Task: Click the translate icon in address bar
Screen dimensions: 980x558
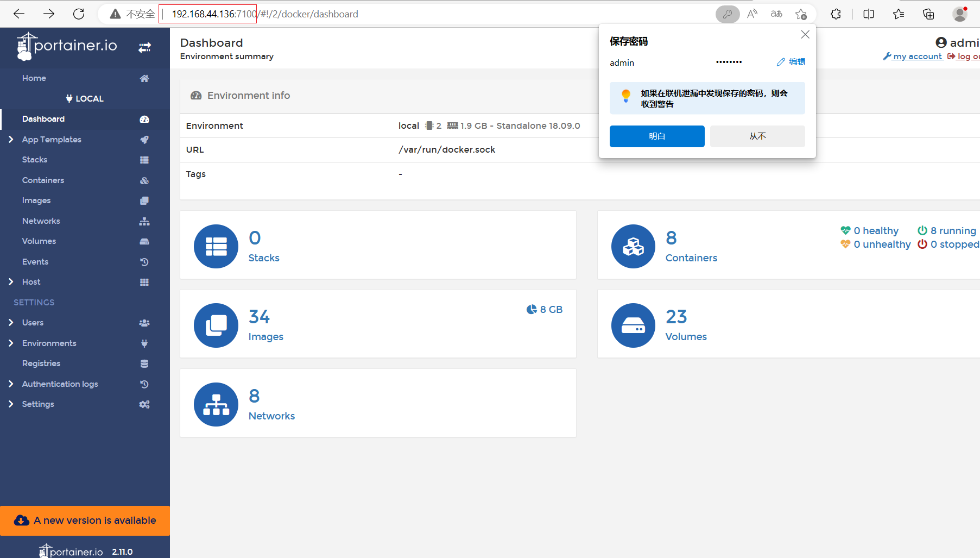Action: 776,14
